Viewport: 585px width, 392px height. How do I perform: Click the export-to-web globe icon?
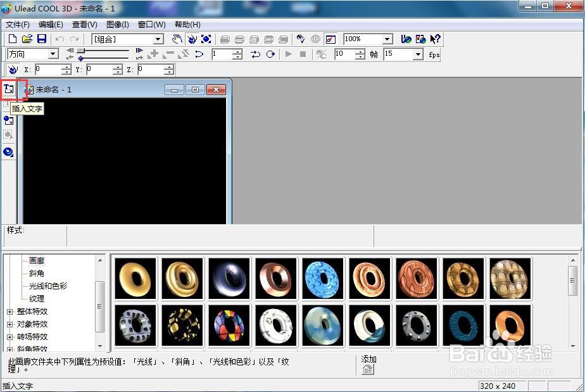(420, 39)
